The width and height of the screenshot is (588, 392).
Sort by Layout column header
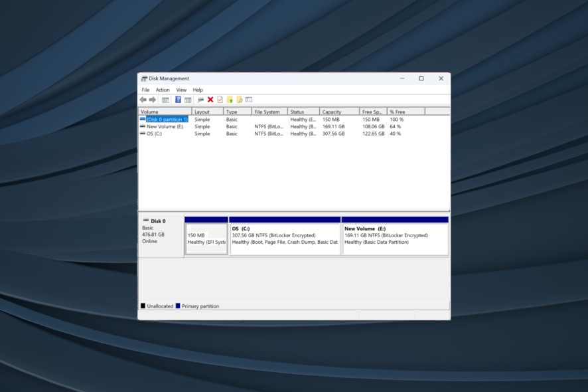(x=208, y=112)
